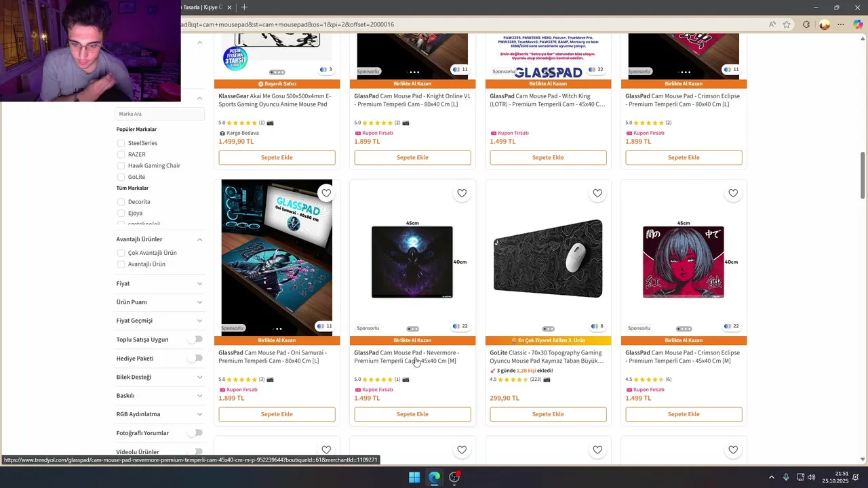Favorite the Crimson Eclipse 45x40 heart icon
The width and height of the screenshot is (868, 488).
(733, 193)
